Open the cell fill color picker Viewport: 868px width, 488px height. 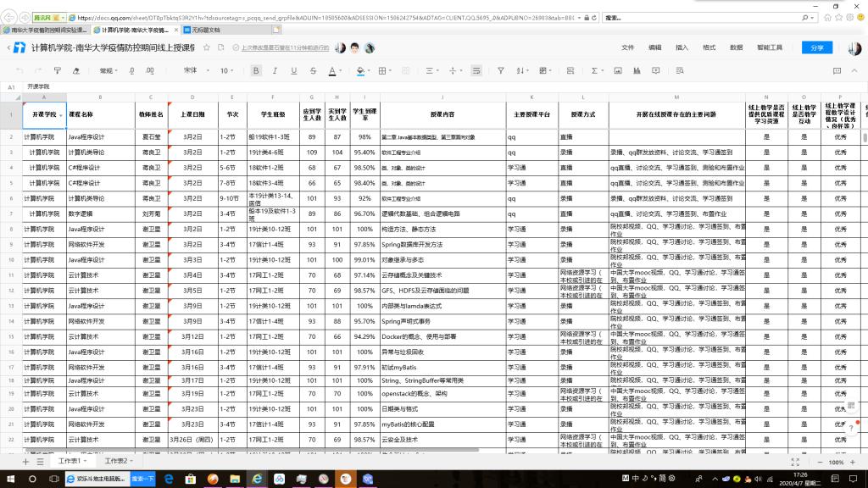point(360,70)
